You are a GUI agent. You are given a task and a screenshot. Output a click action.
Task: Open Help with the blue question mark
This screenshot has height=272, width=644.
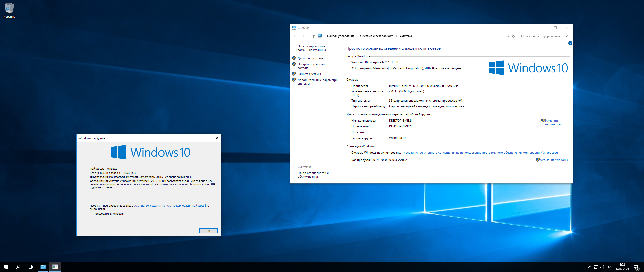point(570,43)
